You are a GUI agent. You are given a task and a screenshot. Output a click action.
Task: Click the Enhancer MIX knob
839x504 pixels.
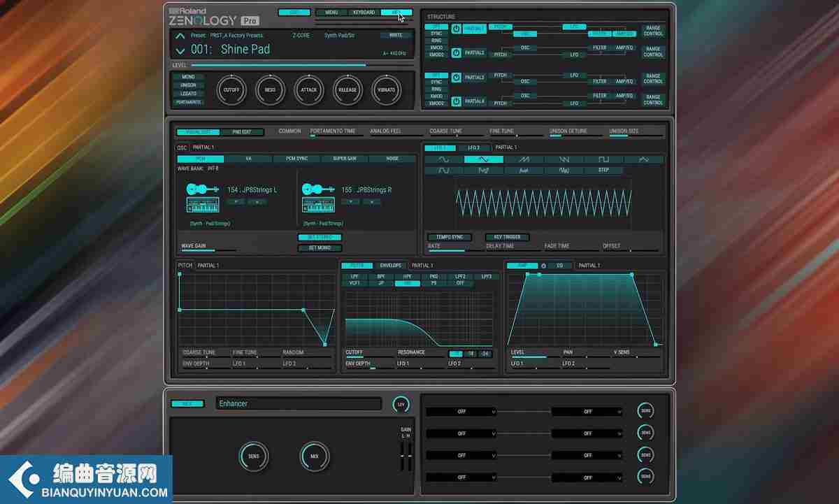coord(315,456)
